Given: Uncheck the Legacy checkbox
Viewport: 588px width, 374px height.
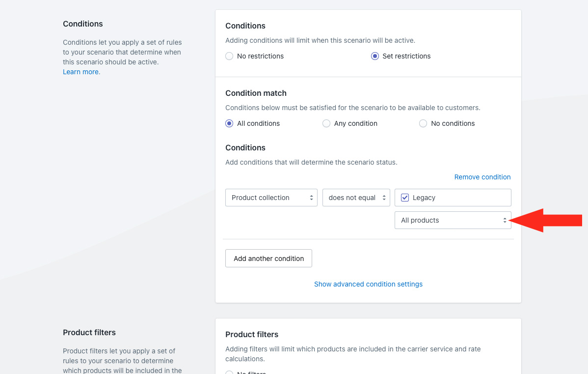Looking at the screenshot, I should 405,198.
